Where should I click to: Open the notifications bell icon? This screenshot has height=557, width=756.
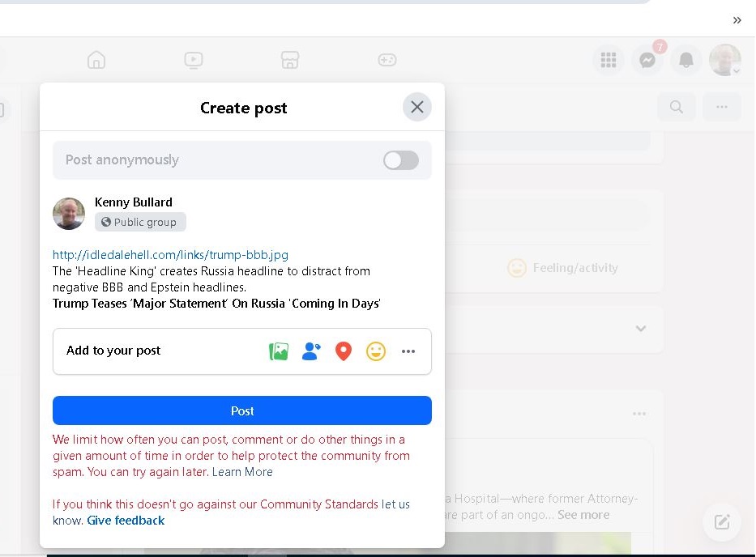click(x=686, y=60)
